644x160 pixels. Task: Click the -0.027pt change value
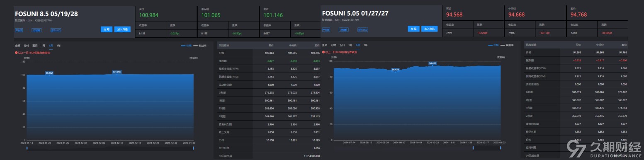[175, 33]
